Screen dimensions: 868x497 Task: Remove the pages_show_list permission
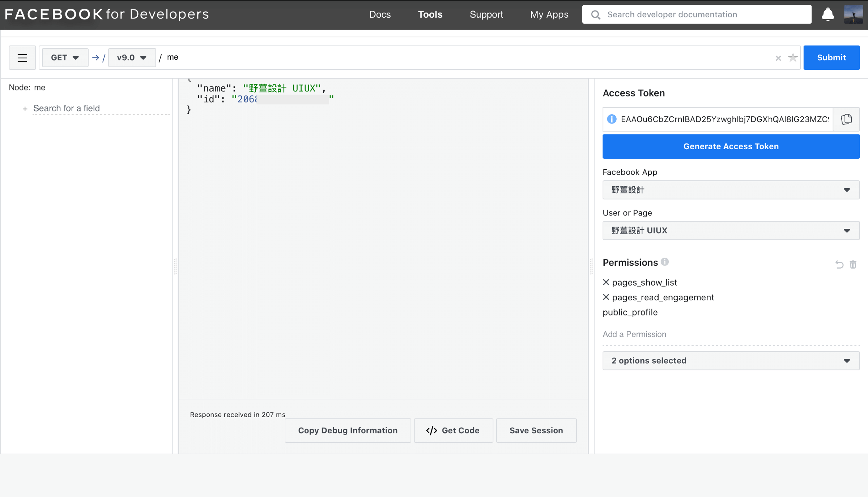point(606,282)
